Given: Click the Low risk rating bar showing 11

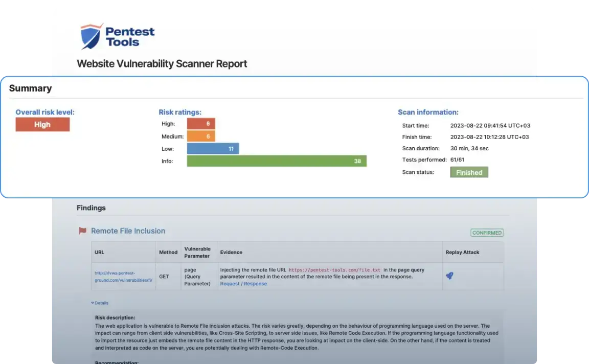Looking at the screenshot, I should coord(212,148).
